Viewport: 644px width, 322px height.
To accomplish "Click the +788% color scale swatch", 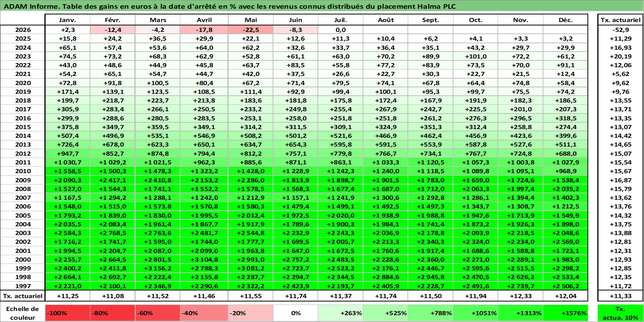I will coord(431,313).
